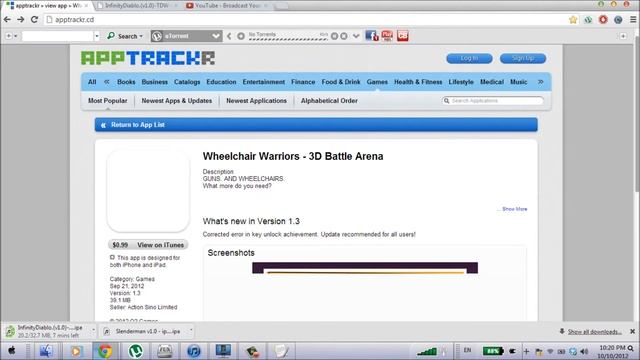This screenshot has width=640, height=360.
Task: Open the InfinityDiablo download item menu arrow
Action: click(x=93, y=330)
